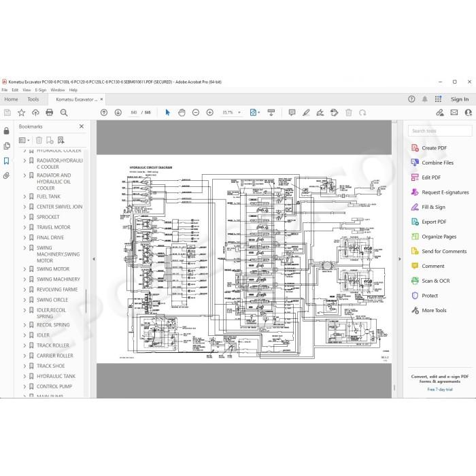Open the apps grid icon
The image size is (476, 476).
click(x=438, y=99)
